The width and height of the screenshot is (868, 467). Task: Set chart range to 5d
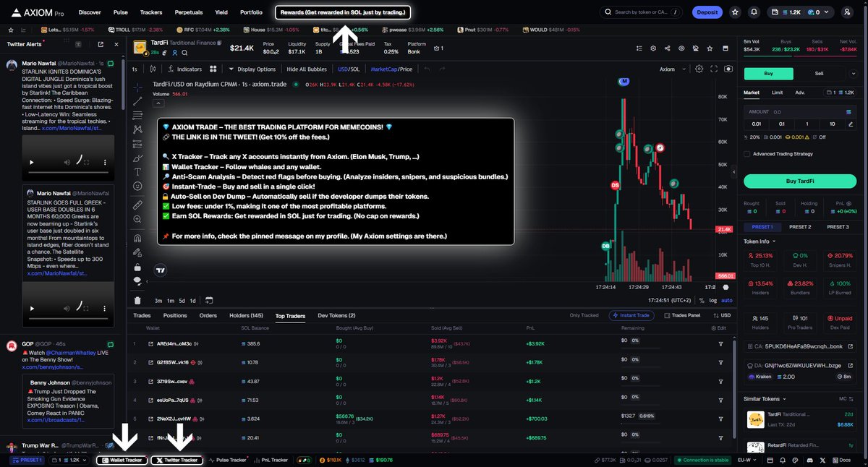pyautogui.click(x=182, y=300)
